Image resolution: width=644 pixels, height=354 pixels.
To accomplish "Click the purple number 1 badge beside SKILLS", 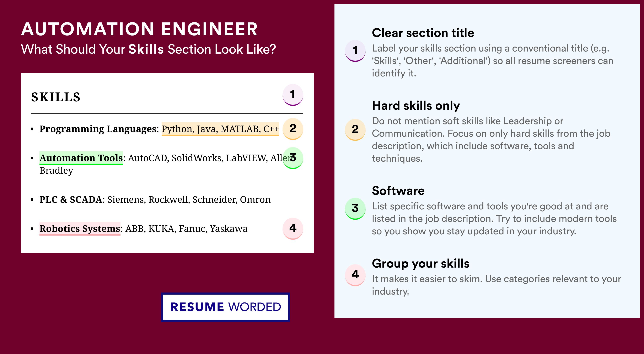I will (293, 95).
